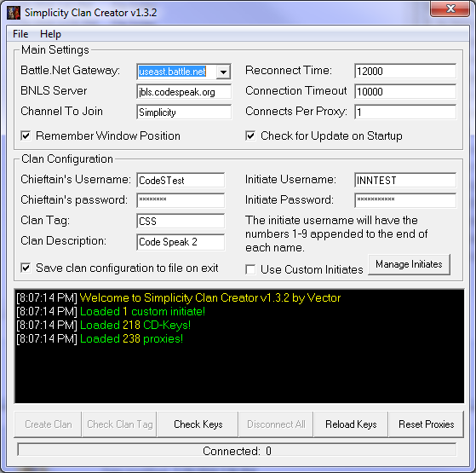Image resolution: width=476 pixels, height=473 pixels.
Task: Disable Check for Update on Startup
Action: pos(250,136)
